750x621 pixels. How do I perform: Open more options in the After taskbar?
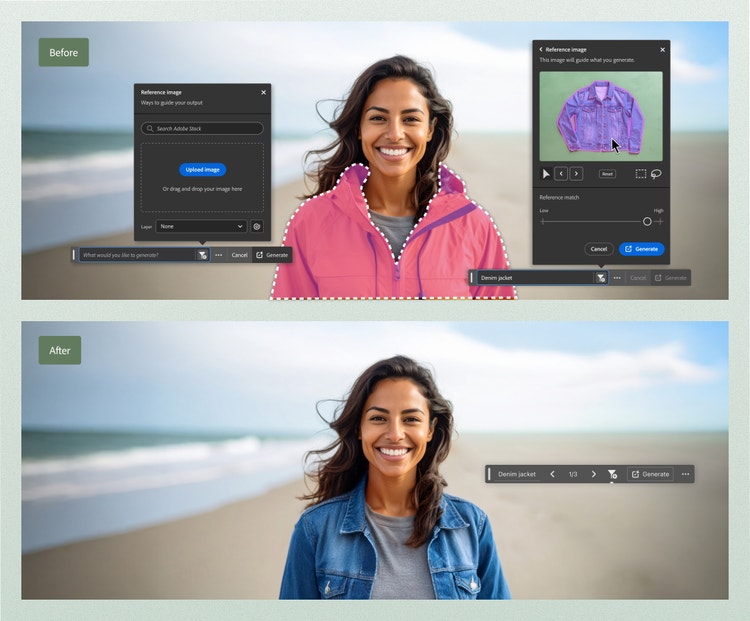(x=685, y=474)
